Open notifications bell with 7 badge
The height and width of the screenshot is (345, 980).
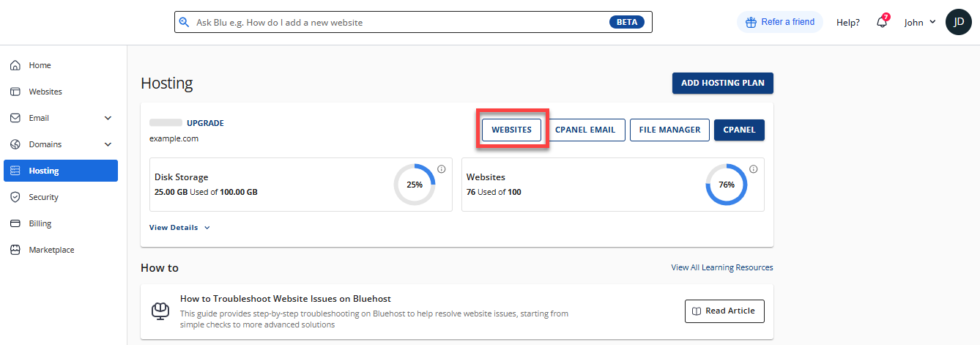coord(882,21)
